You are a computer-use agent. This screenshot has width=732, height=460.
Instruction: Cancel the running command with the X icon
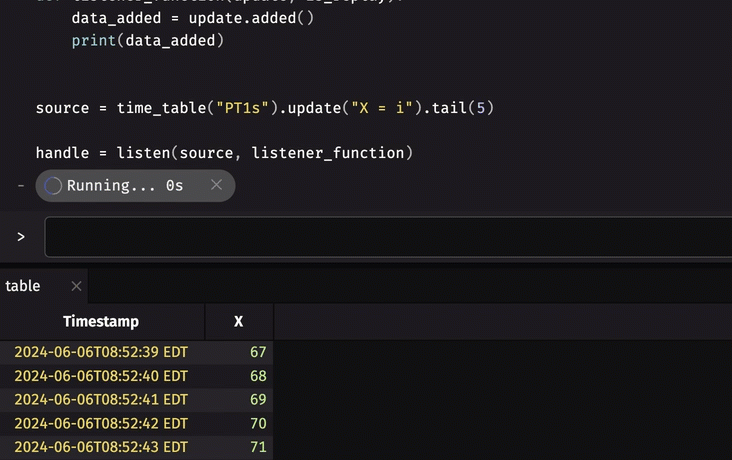(217, 185)
